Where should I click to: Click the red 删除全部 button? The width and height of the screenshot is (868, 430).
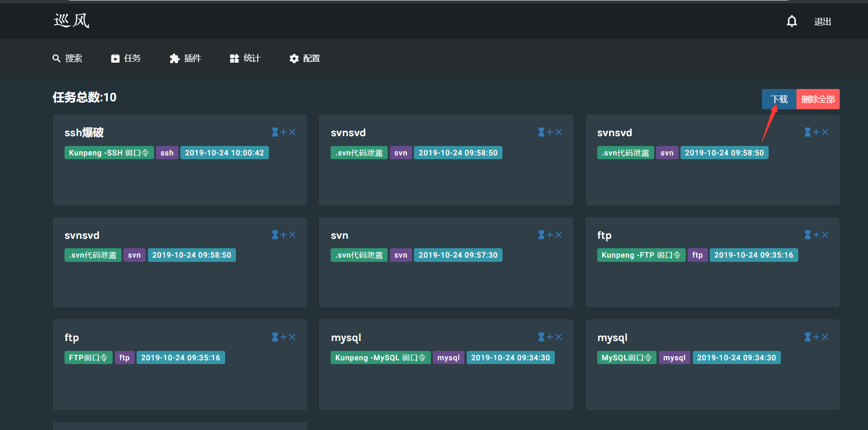tap(818, 99)
